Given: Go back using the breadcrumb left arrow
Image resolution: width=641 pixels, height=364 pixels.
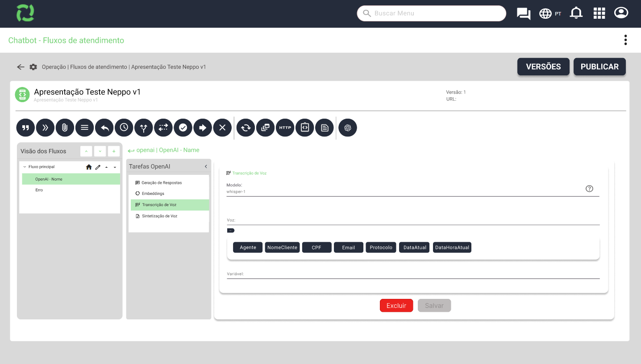Looking at the screenshot, I should 21,67.
